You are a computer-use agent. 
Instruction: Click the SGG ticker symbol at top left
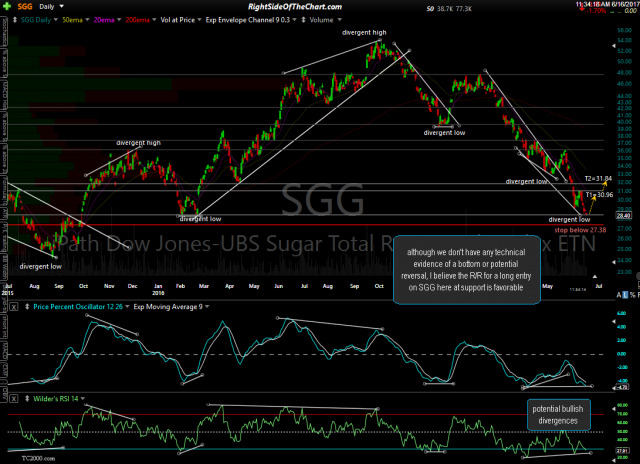(x=25, y=7)
